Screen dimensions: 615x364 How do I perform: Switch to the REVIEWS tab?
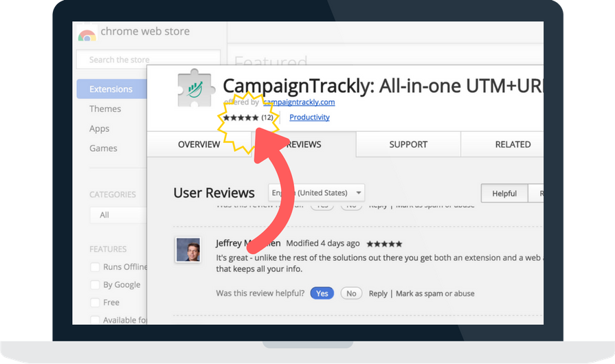click(x=304, y=144)
